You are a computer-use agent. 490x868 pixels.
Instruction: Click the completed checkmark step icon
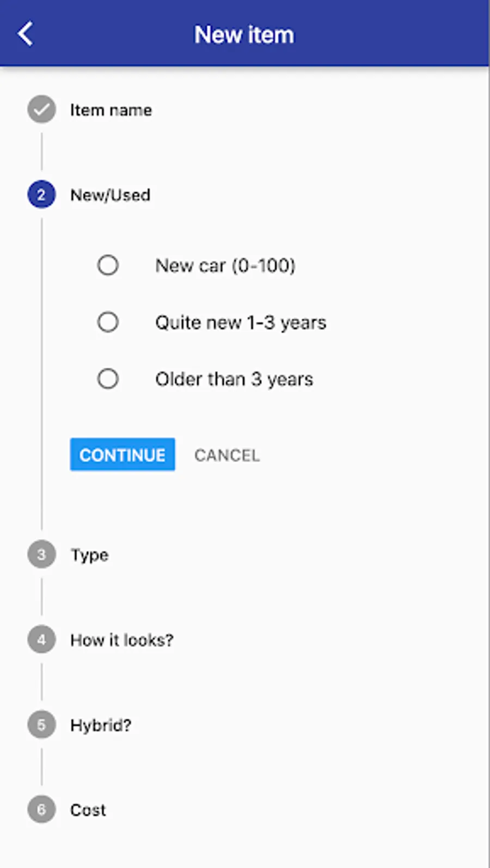tap(41, 109)
